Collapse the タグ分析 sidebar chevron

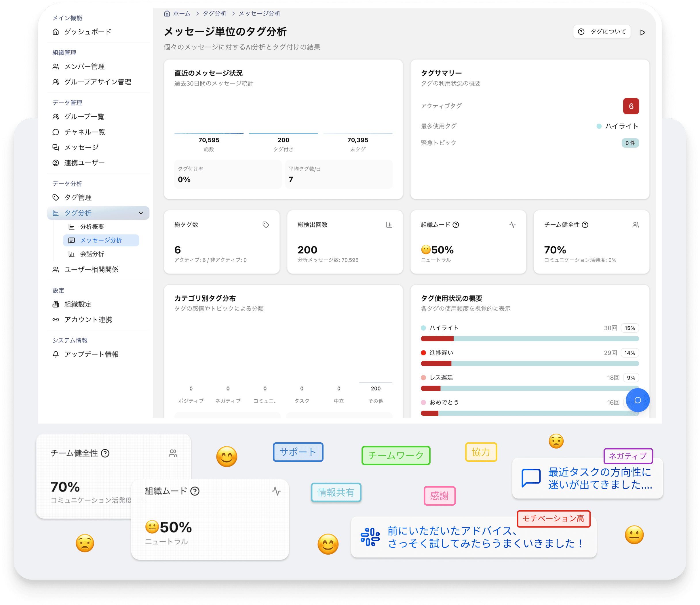(x=141, y=213)
